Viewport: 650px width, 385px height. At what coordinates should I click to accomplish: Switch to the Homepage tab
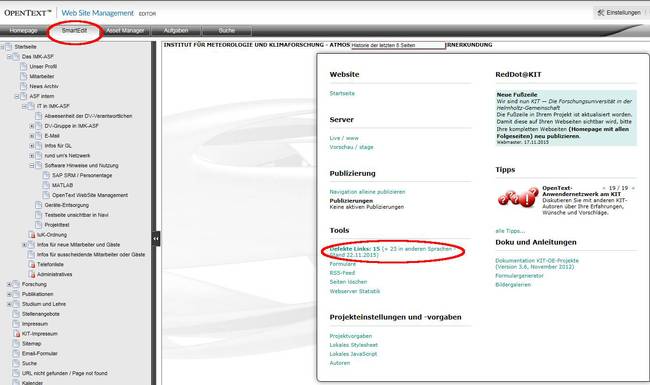tap(24, 31)
